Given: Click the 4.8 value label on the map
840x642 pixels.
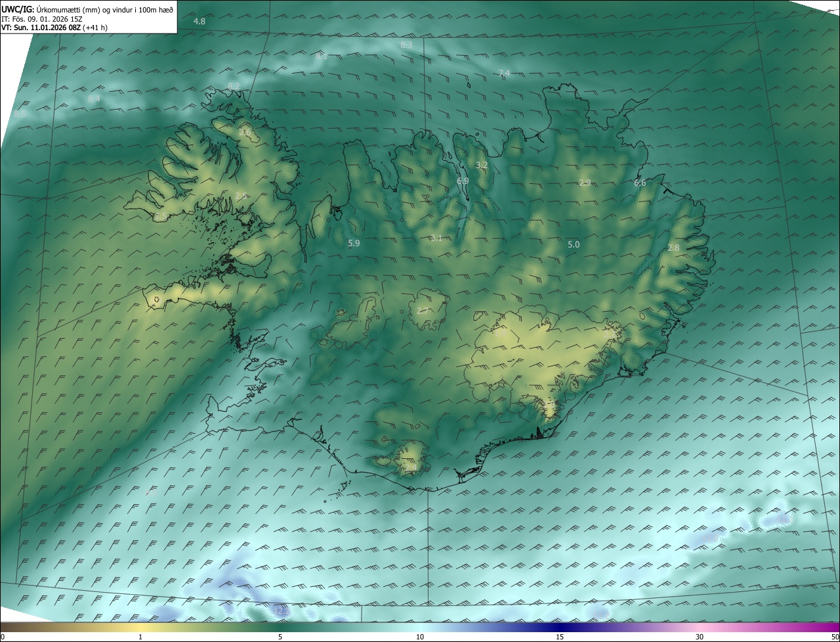Looking at the screenshot, I should coord(199,22).
